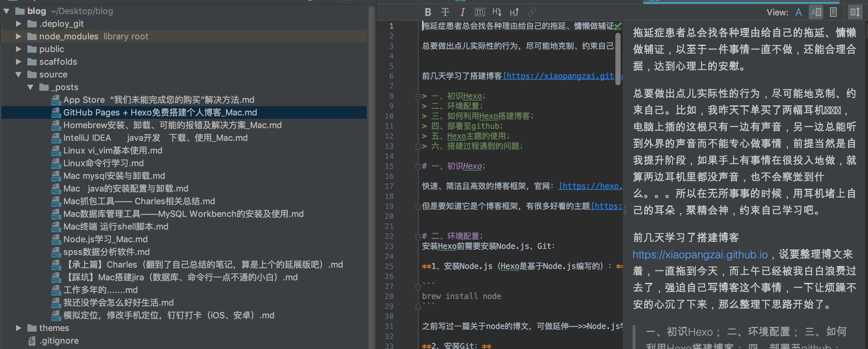Open MySQL Workbench的安装及使用.md file
This screenshot has height=349, width=868.
click(x=184, y=214)
